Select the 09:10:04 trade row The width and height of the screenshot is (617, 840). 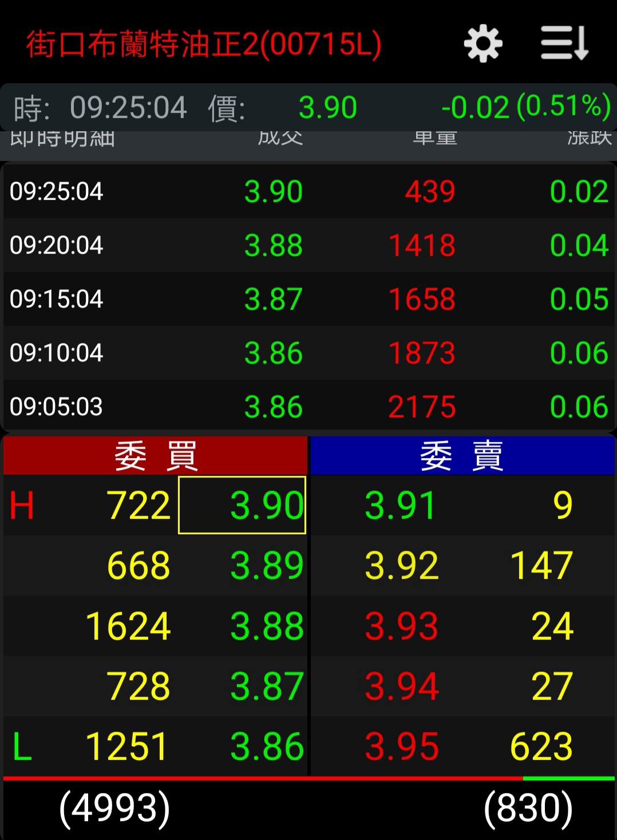[x=308, y=353]
